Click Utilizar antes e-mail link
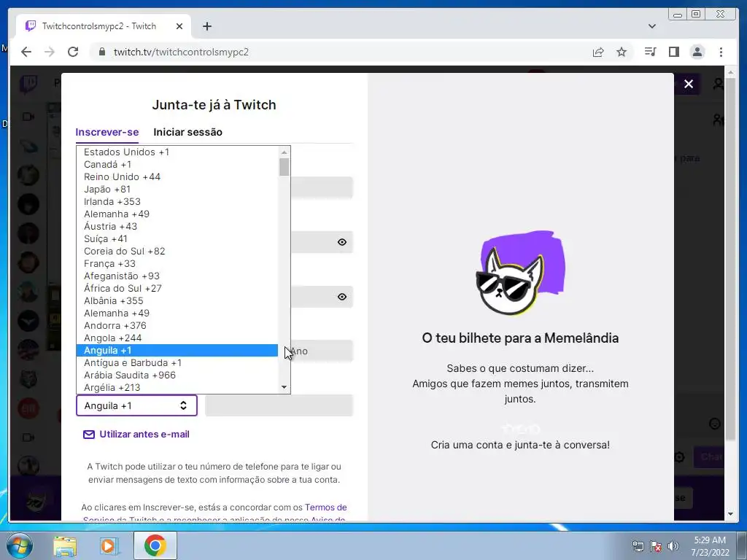The width and height of the screenshot is (747, 560). click(x=144, y=435)
